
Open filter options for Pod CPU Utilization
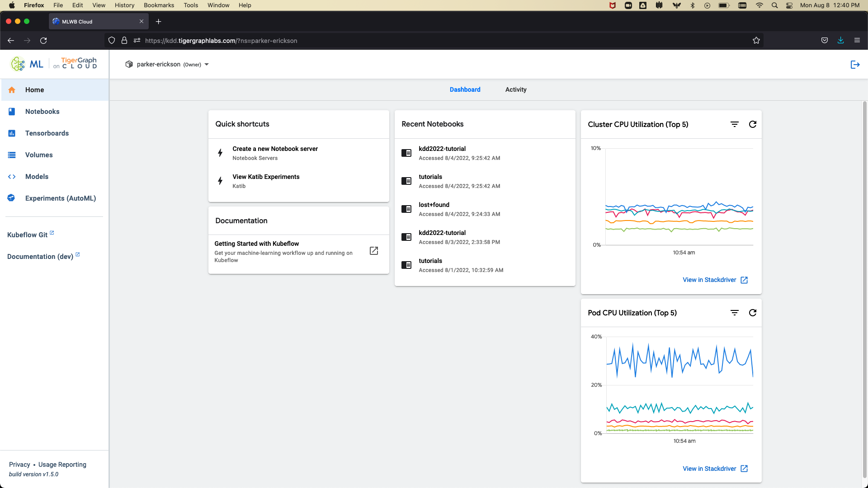(x=735, y=313)
